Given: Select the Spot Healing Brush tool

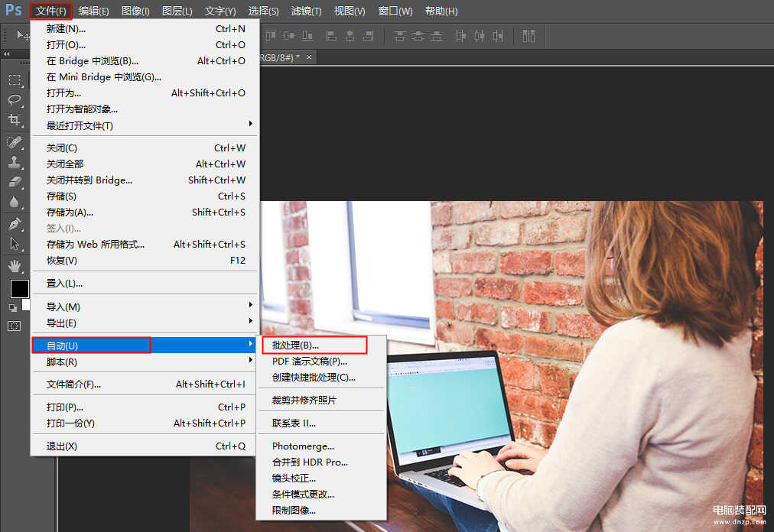Looking at the screenshot, I should (15, 143).
